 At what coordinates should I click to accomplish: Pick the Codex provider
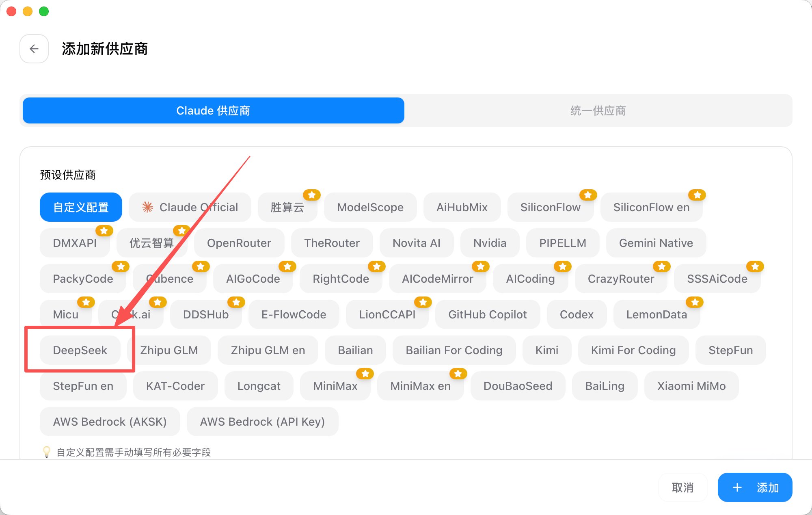click(x=577, y=314)
